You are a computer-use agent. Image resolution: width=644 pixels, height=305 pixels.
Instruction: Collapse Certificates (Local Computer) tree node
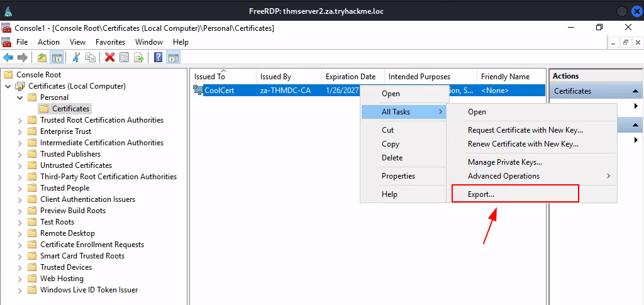[8, 87]
